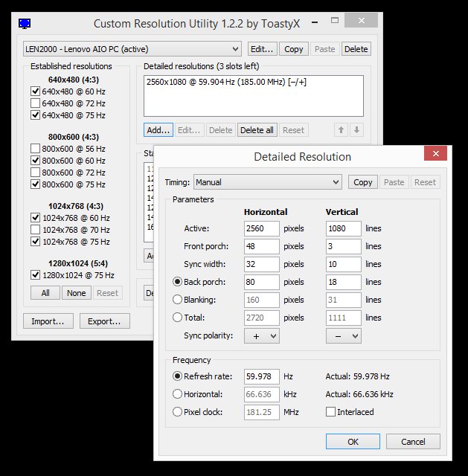This screenshot has width=468, height=476.
Task: Open the Timing Manual dropdown
Action: 268,182
